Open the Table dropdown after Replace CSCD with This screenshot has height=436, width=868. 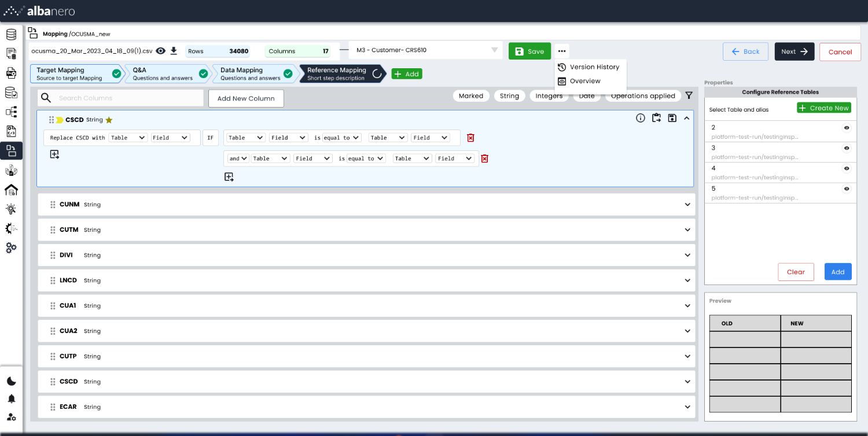128,138
